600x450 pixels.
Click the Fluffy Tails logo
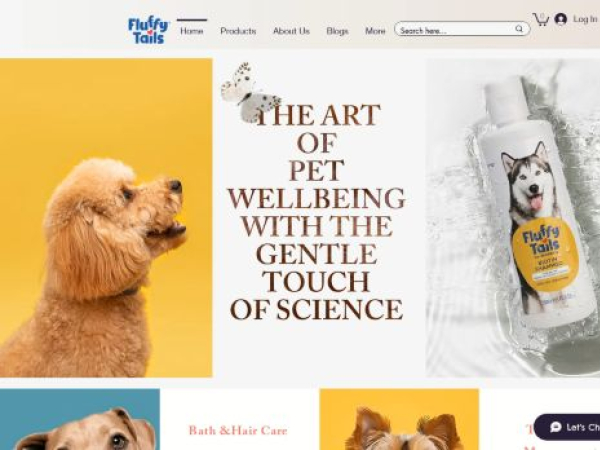(148, 31)
